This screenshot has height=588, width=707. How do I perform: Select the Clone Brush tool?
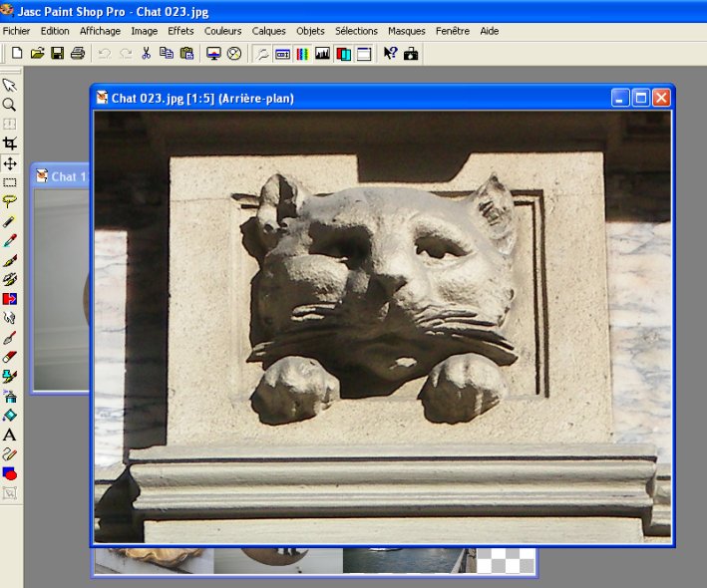pyautogui.click(x=9, y=279)
